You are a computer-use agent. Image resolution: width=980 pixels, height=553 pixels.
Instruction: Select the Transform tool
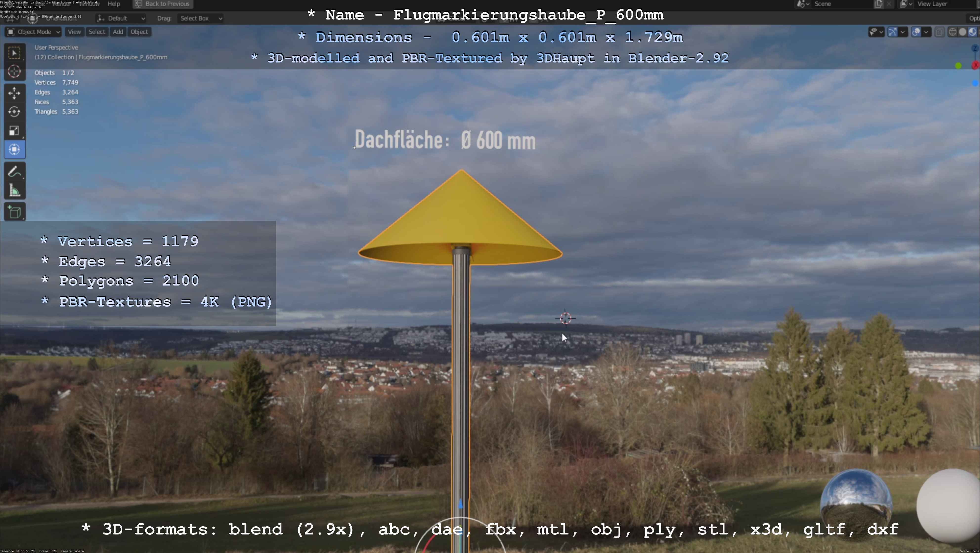[14, 149]
